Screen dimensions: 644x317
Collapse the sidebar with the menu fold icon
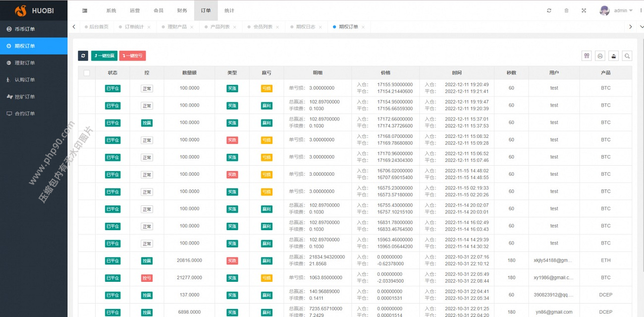point(85,10)
